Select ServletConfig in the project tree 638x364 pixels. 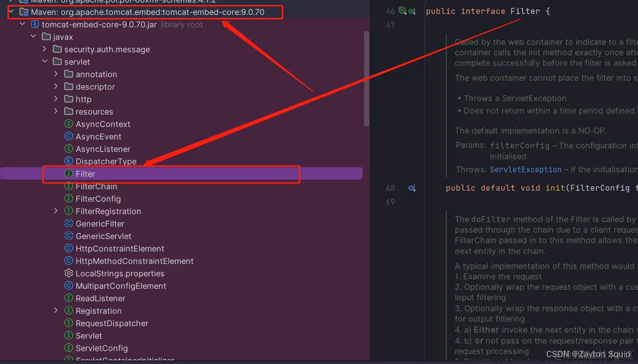click(102, 348)
